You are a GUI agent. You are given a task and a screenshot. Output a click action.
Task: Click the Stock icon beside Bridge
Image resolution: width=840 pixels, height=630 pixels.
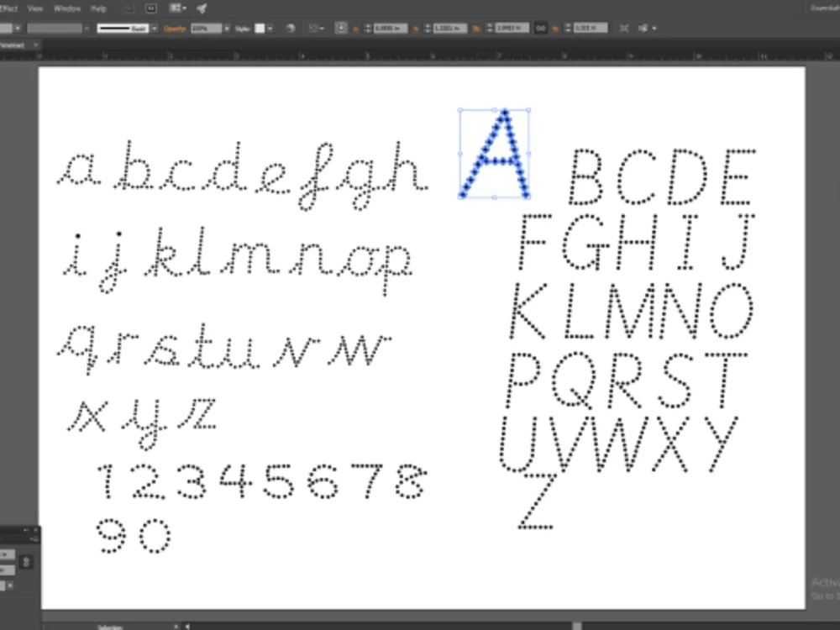(151, 8)
